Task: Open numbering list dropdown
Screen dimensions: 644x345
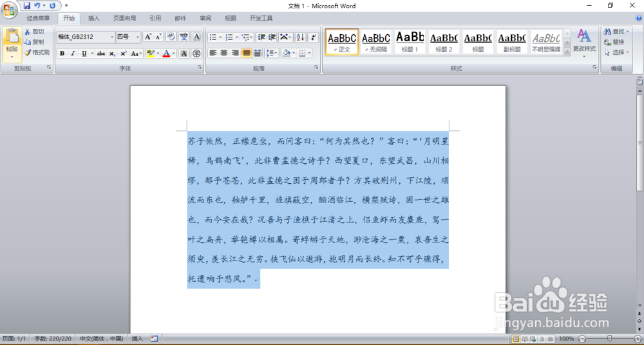Action: pos(236,37)
